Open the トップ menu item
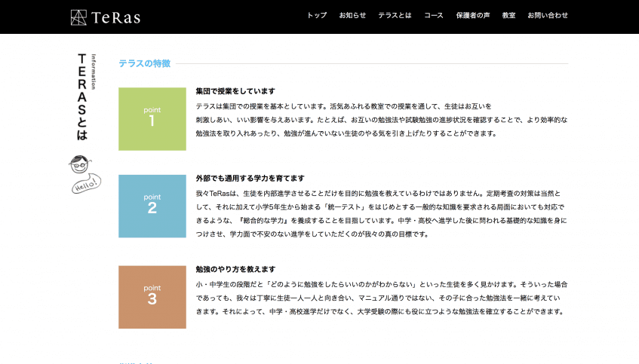This screenshot has width=639, height=364. pos(317,16)
